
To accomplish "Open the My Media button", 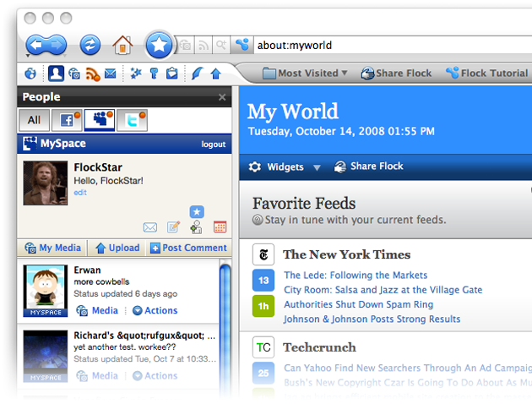I will [x=52, y=248].
